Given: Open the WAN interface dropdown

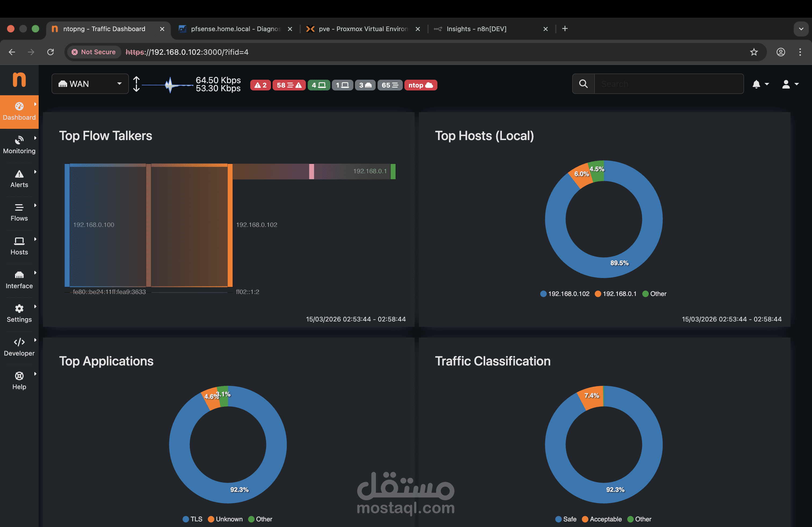Looking at the screenshot, I should point(90,84).
